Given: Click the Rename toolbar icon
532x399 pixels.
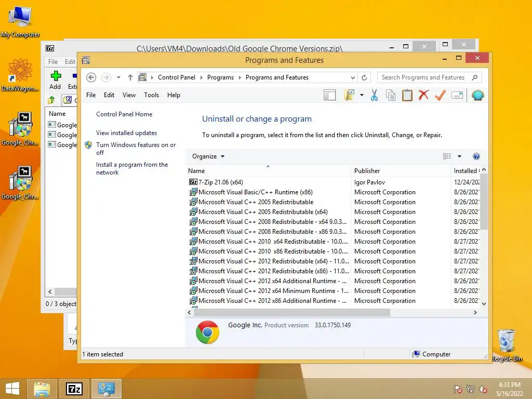Looking at the screenshot, I should tap(457, 96).
